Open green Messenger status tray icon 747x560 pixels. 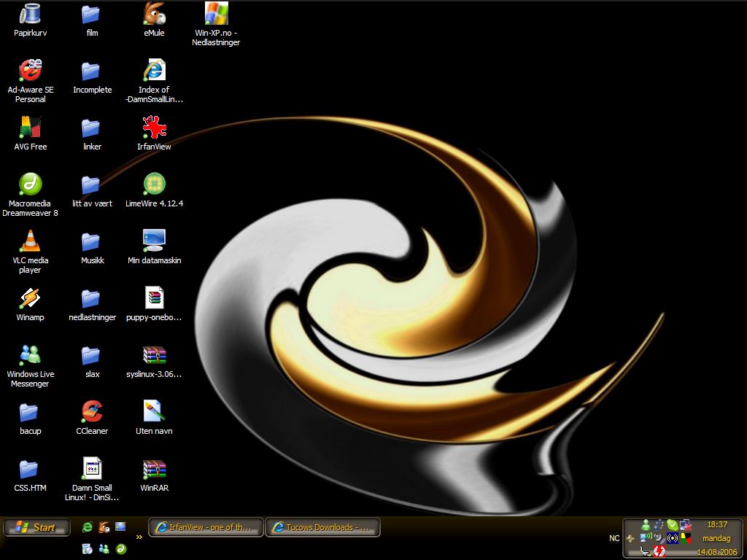pos(646,525)
